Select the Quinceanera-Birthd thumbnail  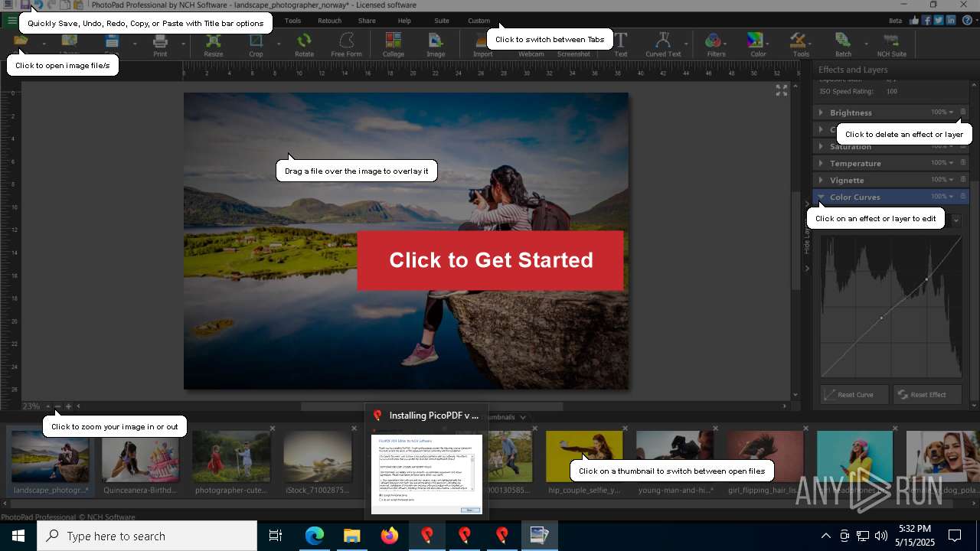pyautogui.click(x=141, y=462)
